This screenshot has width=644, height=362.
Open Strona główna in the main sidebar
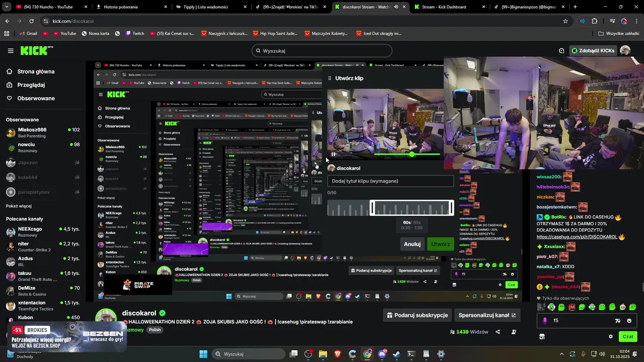pyautogui.click(x=31, y=72)
